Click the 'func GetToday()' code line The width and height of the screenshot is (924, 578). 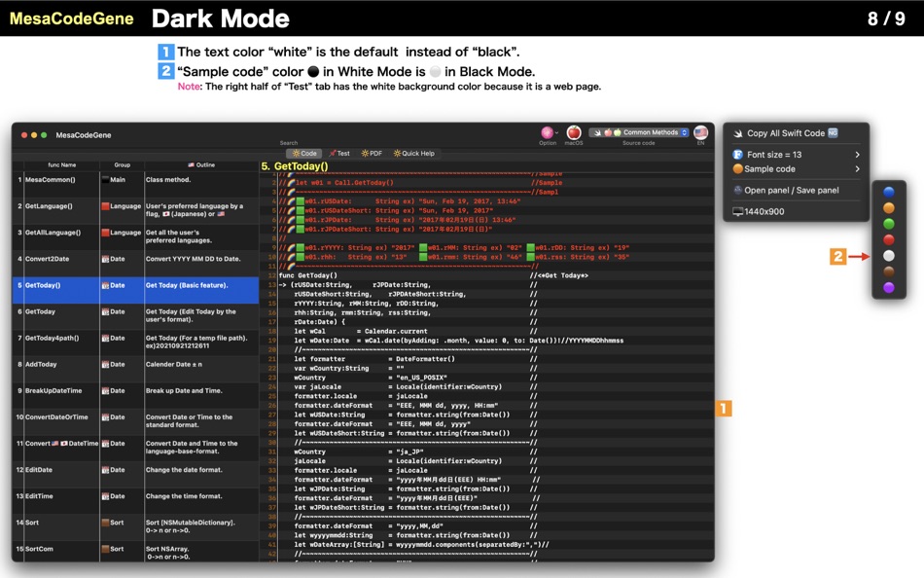click(308, 275)
